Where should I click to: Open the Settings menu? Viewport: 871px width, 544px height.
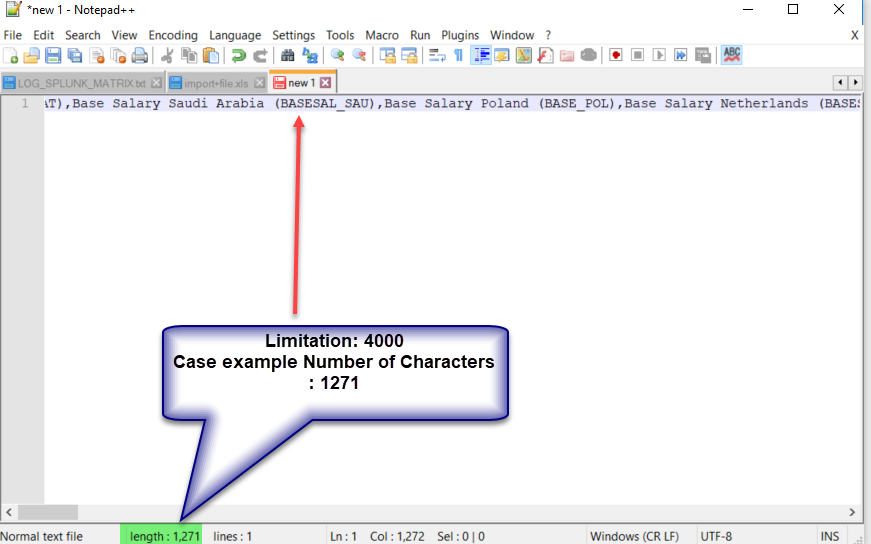pos(293,35)
